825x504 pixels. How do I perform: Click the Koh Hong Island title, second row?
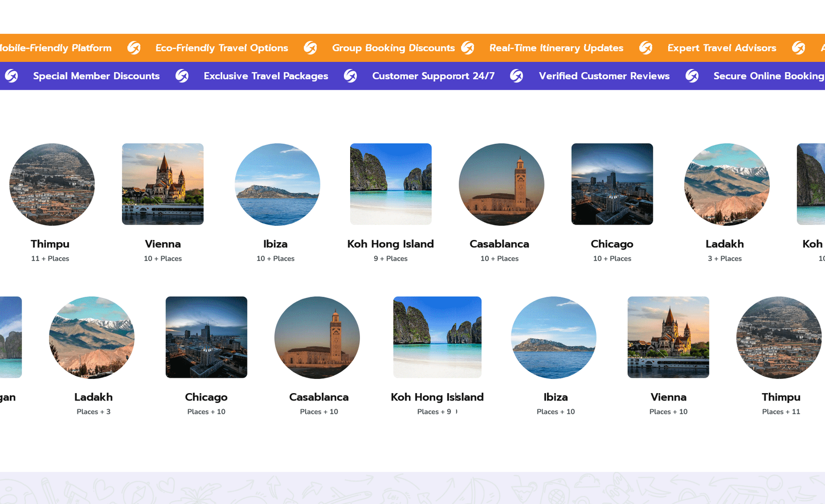tap(437, 397)
